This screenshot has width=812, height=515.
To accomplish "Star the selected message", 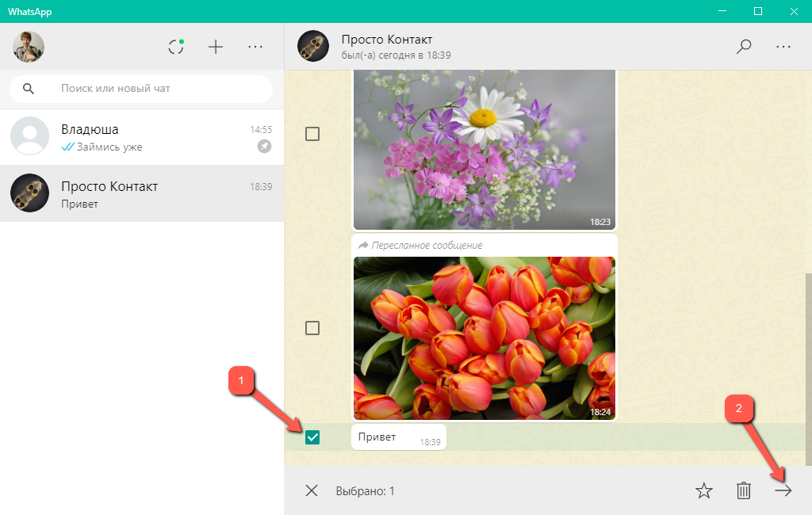I will [x=703, y=491].
